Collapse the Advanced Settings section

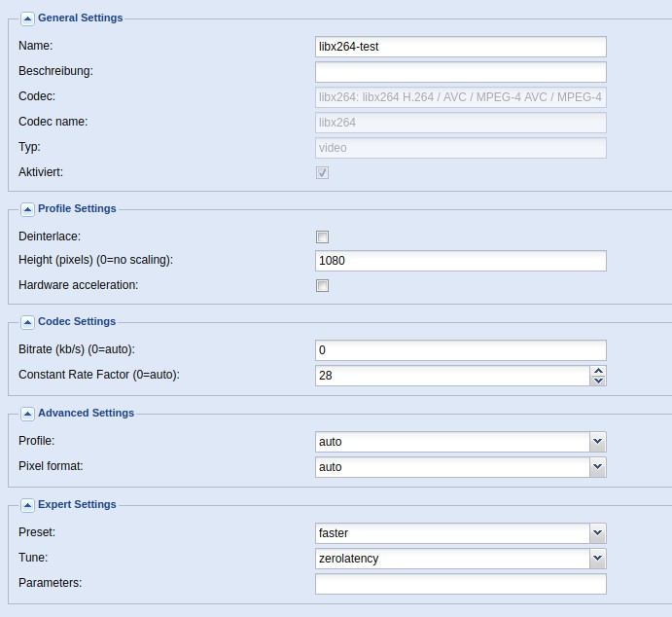pos(27,414)
